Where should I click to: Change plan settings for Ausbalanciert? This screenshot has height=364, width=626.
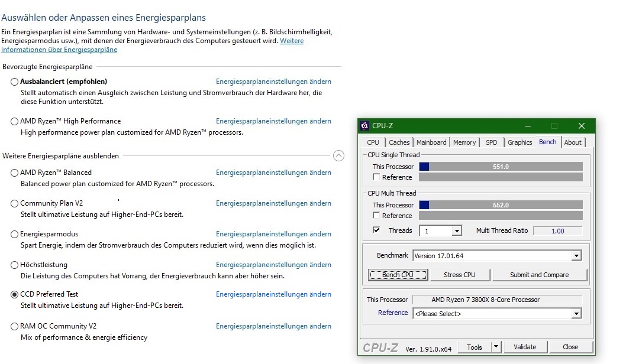[273, 82]
